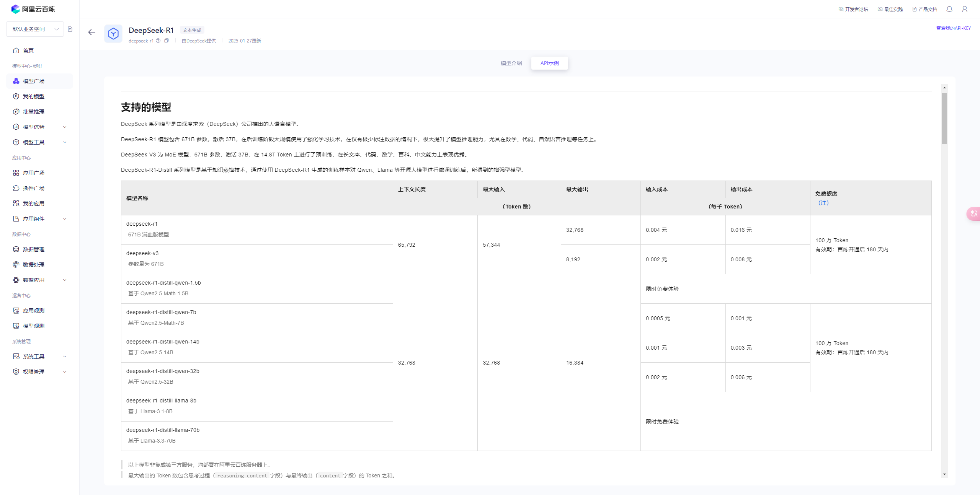Open 应用广场 in the sidebar
This screenshot has width=980, height=495.
[39, 173]
